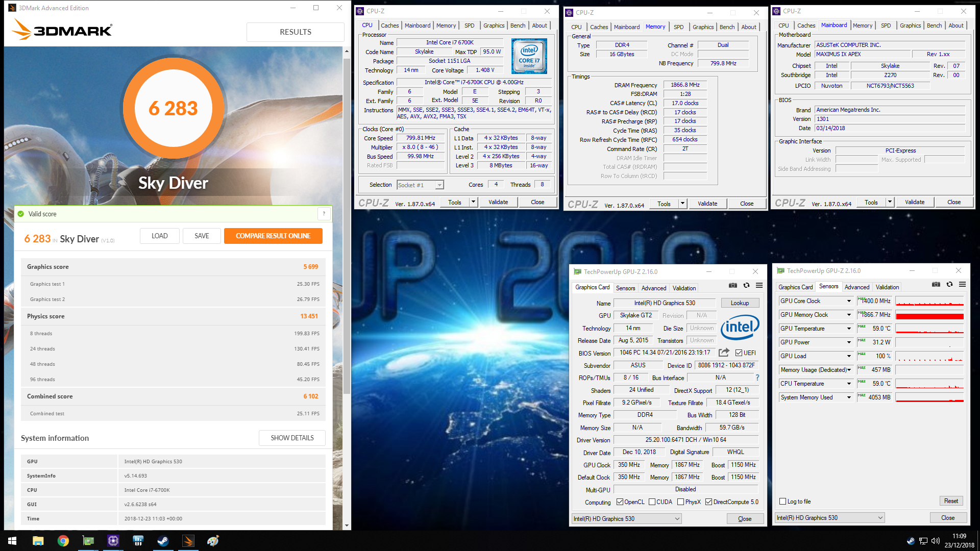This screenshot has width=980, height=551.
Task: Click the BIOS Version share/export icon
Action: (724, 353)
